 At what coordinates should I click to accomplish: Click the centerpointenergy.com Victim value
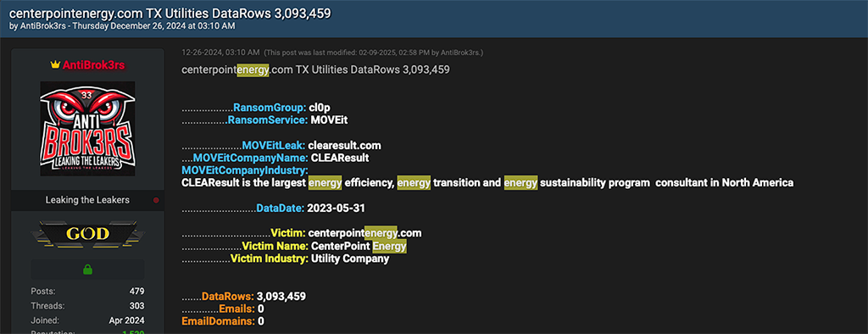(x=364, y=232)
